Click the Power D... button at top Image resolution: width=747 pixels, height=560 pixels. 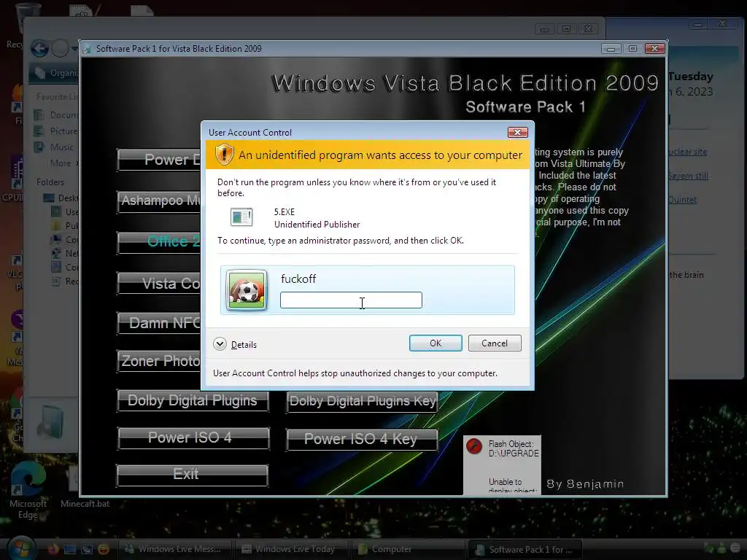tap(158, 160)
